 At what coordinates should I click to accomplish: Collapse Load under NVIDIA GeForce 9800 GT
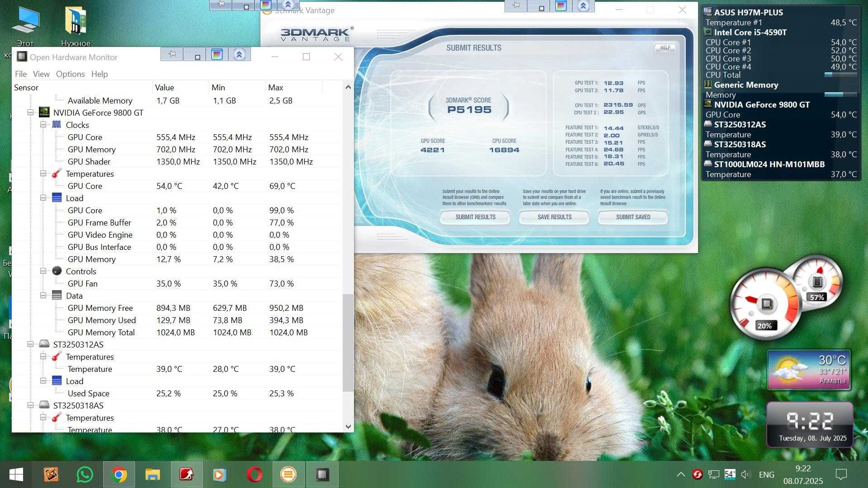(x=43, y=198)
